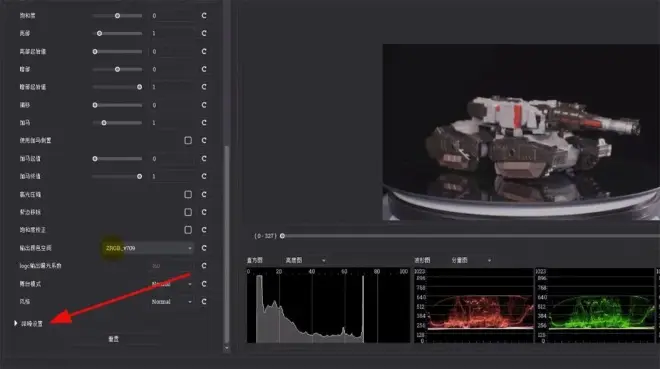Reset the 伽马 gamma value via its reset icon
Image resolution: width=660 pixels, height=369 pixels.
pos(204,122)
